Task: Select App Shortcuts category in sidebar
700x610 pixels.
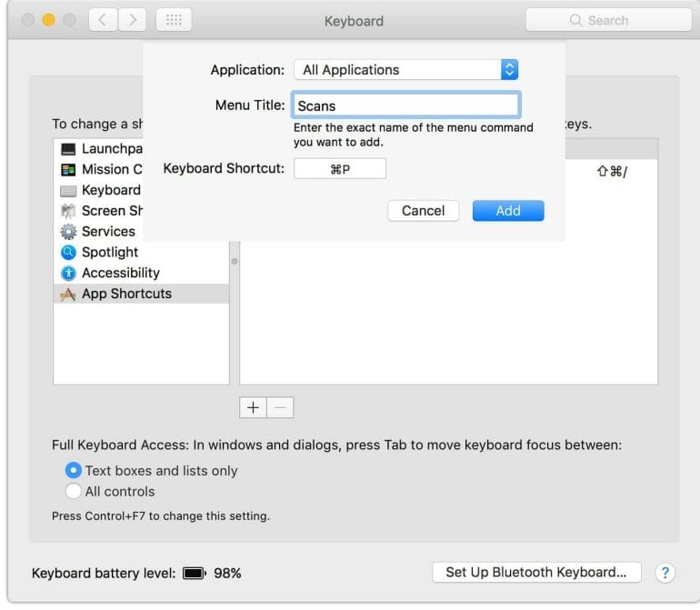Action: point(141,294)
